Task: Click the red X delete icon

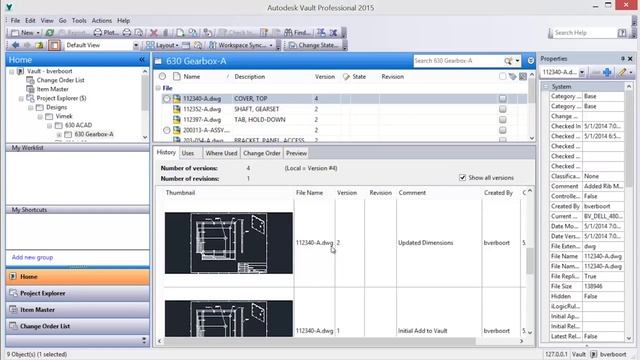Action: 153,33
